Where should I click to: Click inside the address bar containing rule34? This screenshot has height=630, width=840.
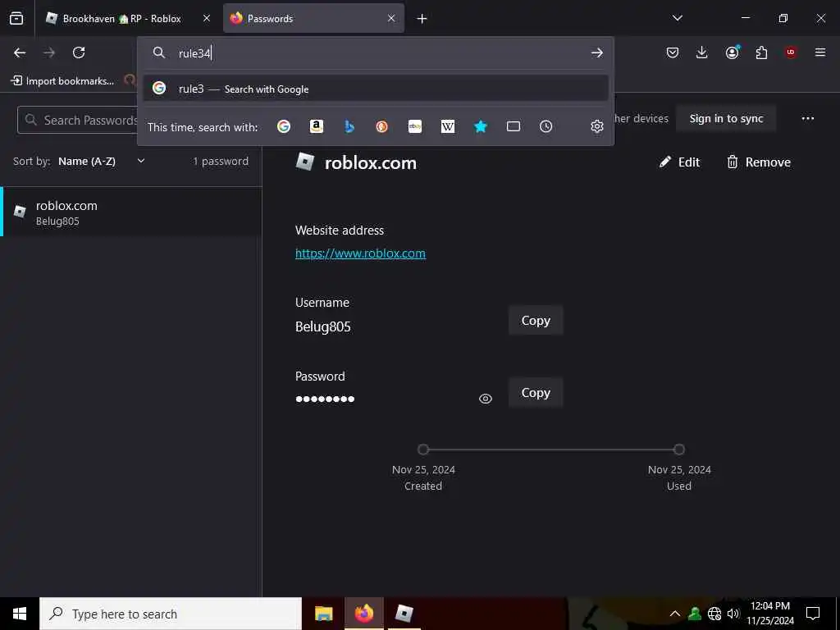click(x=375, y=53)
